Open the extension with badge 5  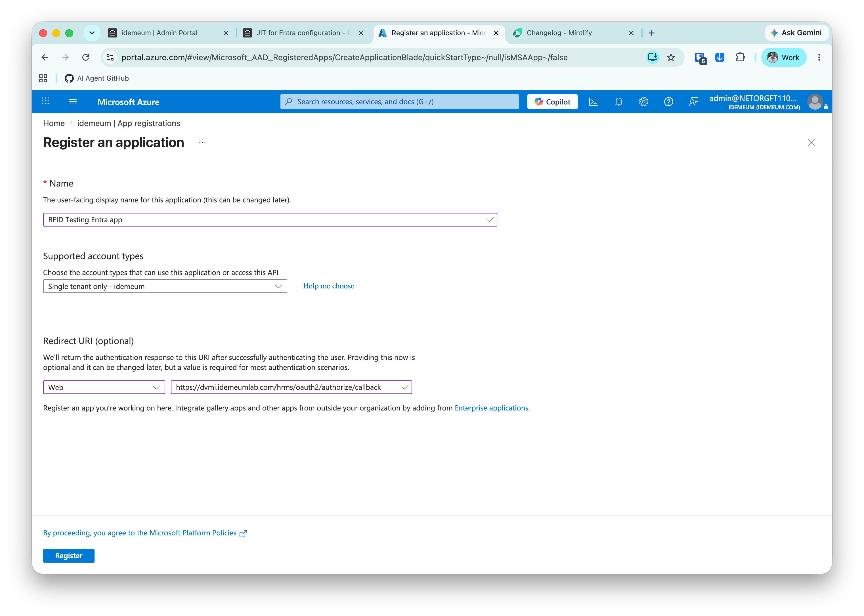pos(700,58)
